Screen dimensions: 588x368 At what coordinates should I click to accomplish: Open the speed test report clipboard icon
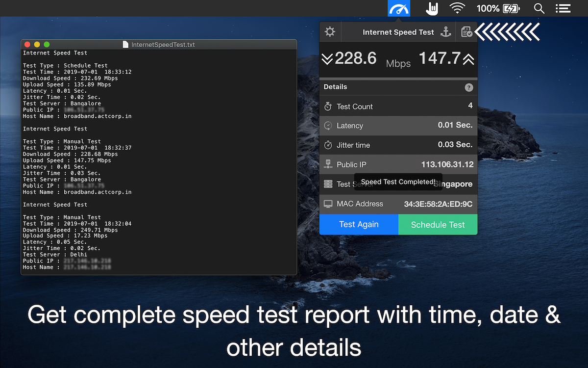[x=466, y=32]
